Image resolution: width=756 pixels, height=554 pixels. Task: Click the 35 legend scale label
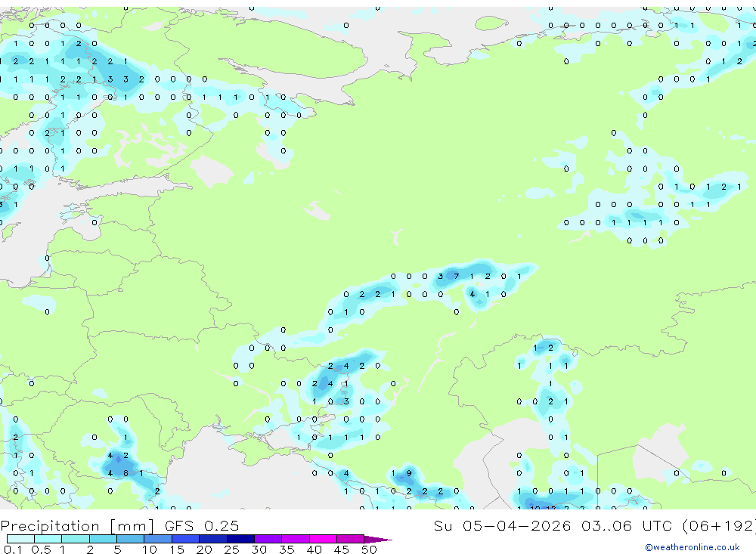287,549
